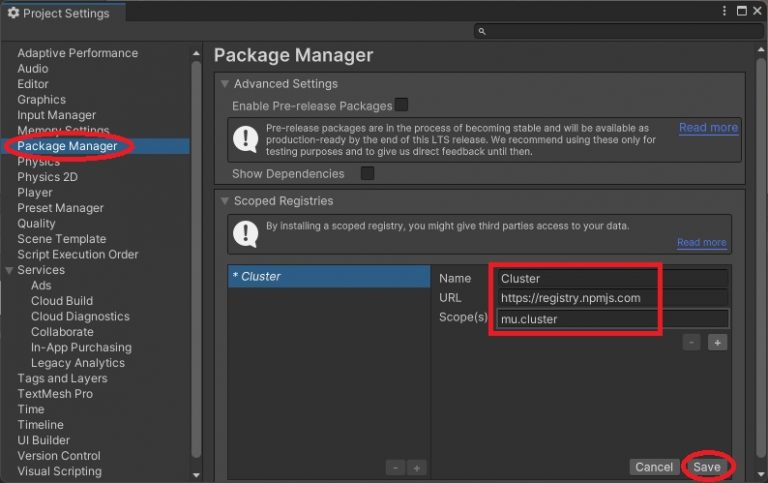
Task: Open the three-dot window options menu
Action: (x=724, y=11)
